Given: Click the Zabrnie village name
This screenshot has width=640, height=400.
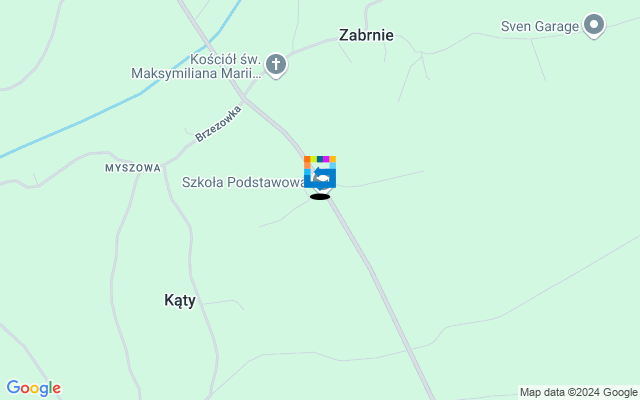Looking at the screenshot, I should click(x=366, y=35).
